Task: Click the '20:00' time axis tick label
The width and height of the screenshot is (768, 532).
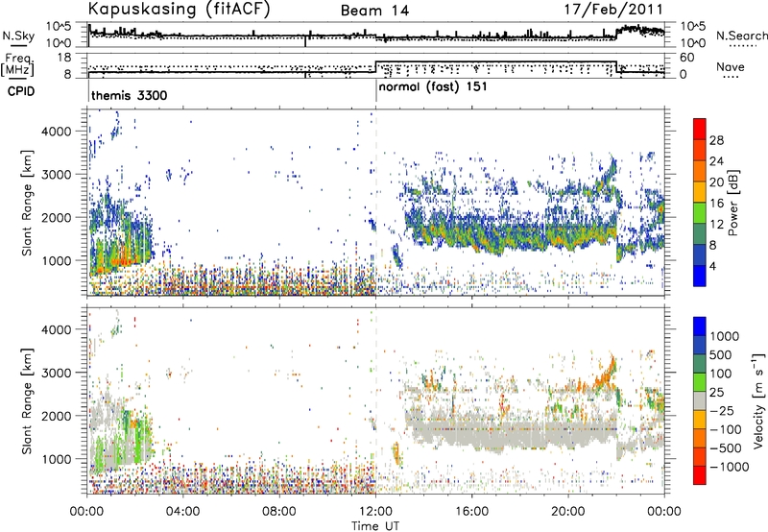Action: pyautogui.click(x=568, y=512)
